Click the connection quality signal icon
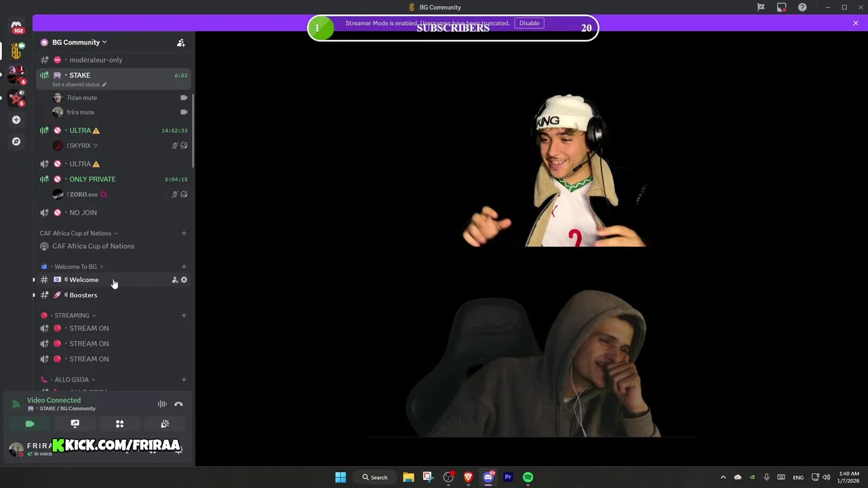 click(x=16, y=404)
